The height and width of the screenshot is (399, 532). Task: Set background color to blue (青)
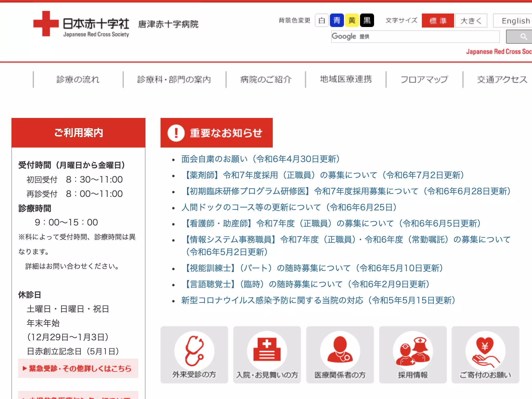[x=337, y=20]
